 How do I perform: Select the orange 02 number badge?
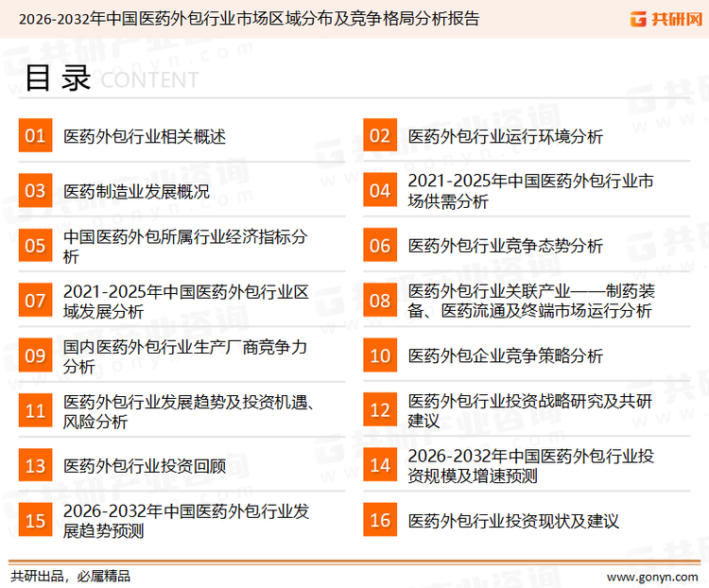(380, 136)
